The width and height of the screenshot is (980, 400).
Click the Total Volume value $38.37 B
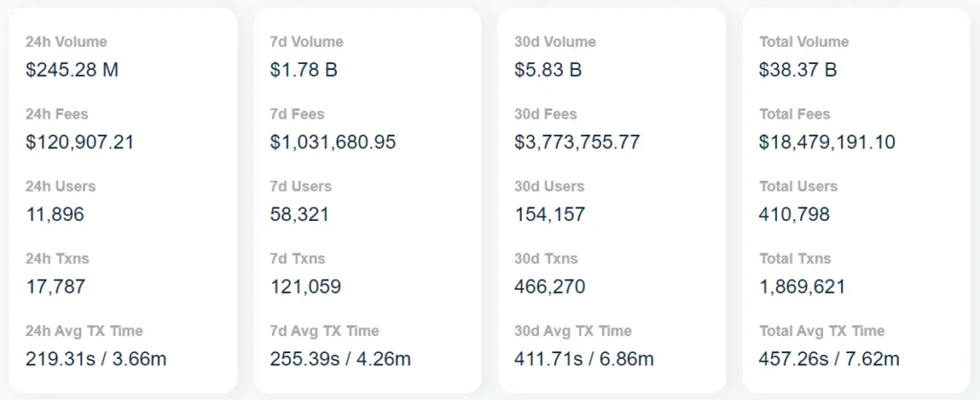tap(797, 70)
